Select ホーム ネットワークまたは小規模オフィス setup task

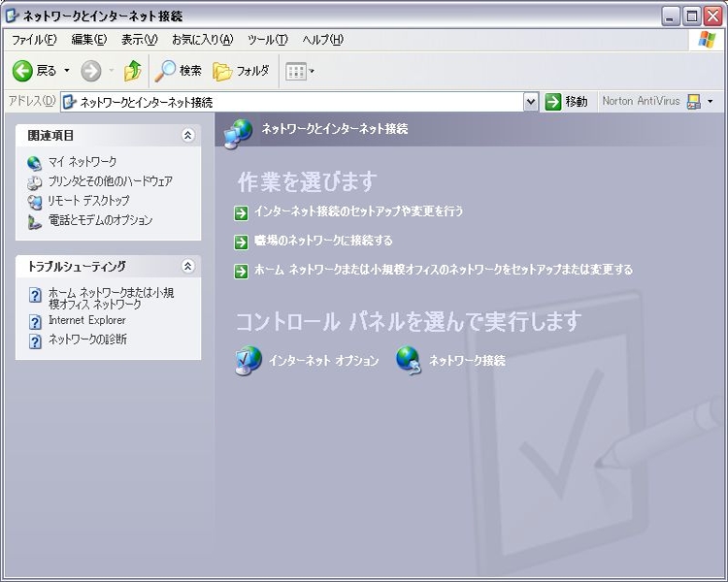coord(444,270)
